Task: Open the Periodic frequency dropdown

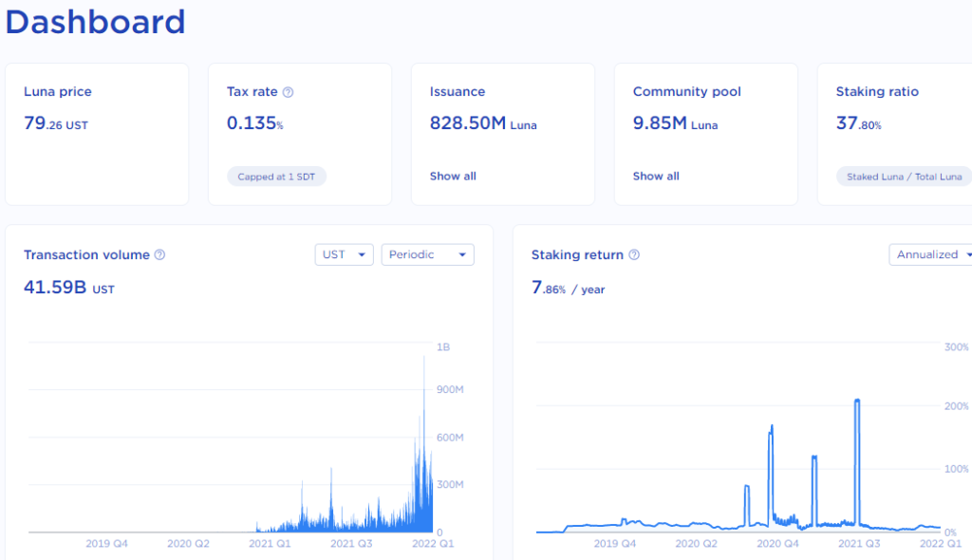Action: tap(427, 254)
